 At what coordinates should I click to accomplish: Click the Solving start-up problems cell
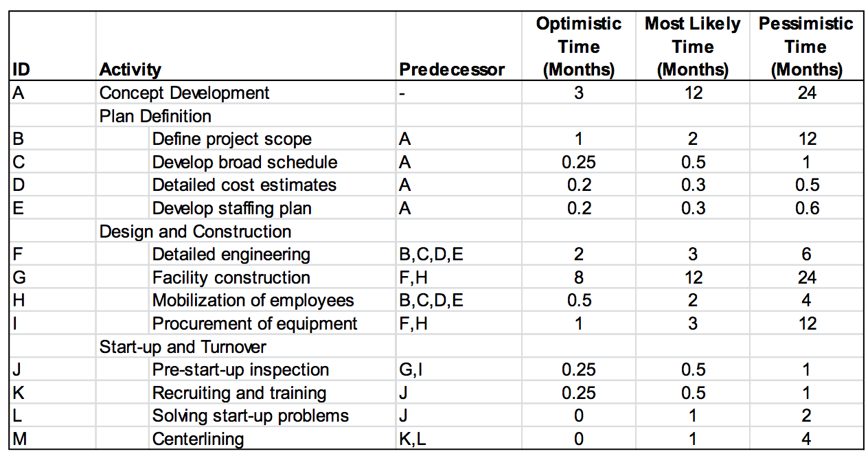pos(250,416)
